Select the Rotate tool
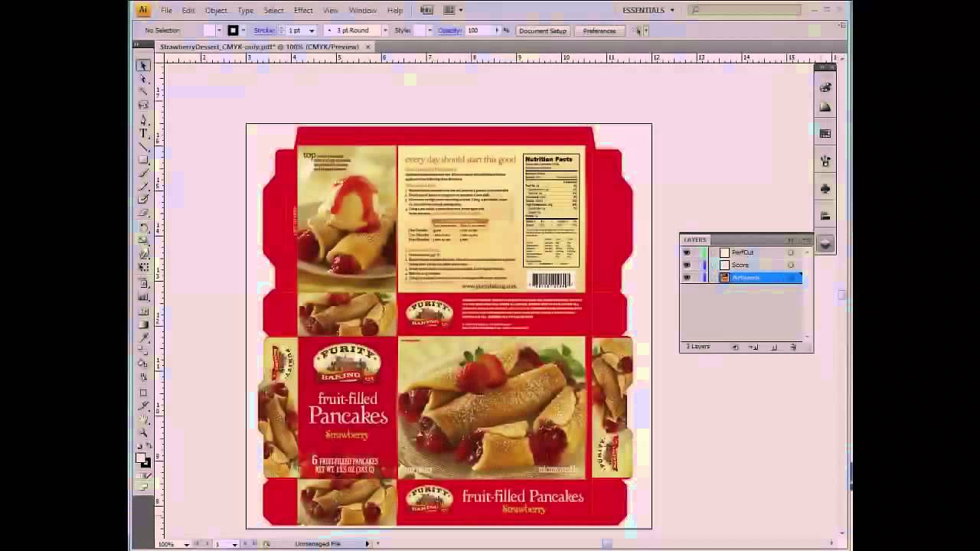This screenshot has width=980, height=551. click(x=143, y=227)
